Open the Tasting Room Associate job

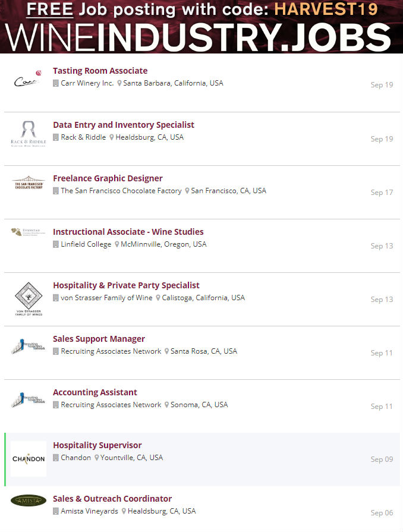100,71
